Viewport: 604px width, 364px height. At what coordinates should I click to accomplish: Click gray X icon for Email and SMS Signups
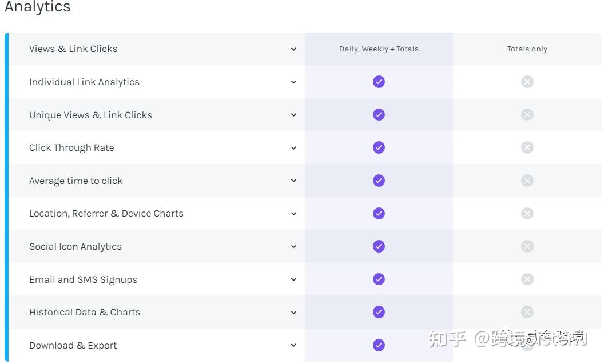(527, 279)
